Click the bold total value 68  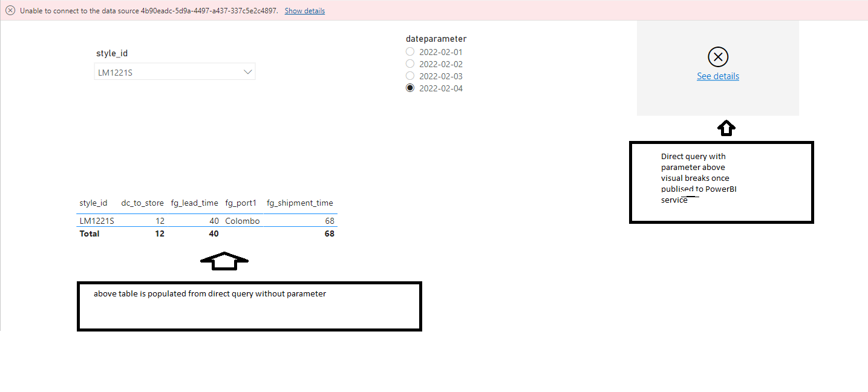pyautogui.click(x=329, y=234)
